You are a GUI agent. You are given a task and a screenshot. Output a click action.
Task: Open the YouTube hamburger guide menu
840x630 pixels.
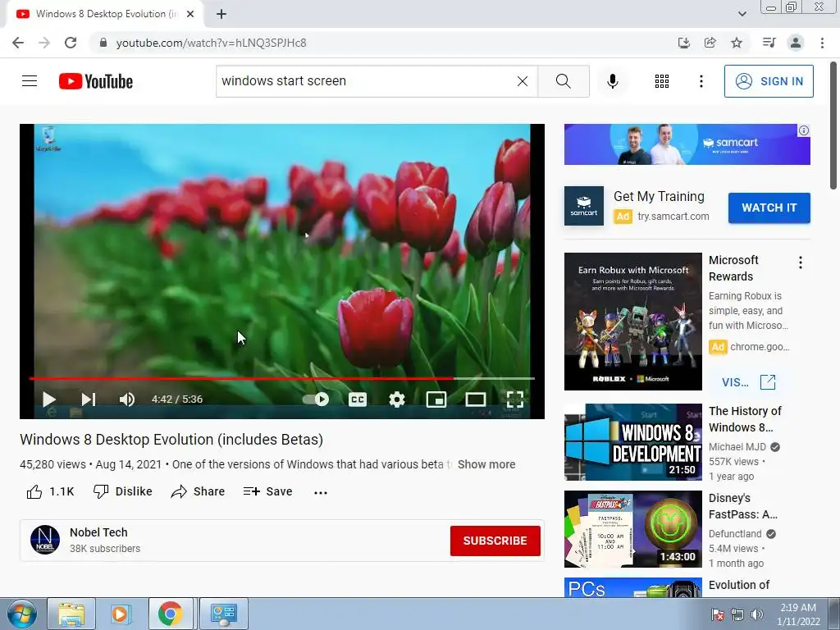pos(30,81)
